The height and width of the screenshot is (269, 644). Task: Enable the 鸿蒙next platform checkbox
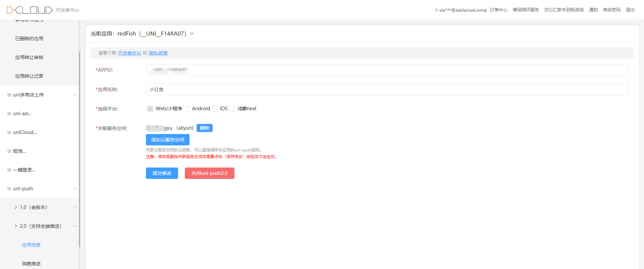[x=232, y=109]
